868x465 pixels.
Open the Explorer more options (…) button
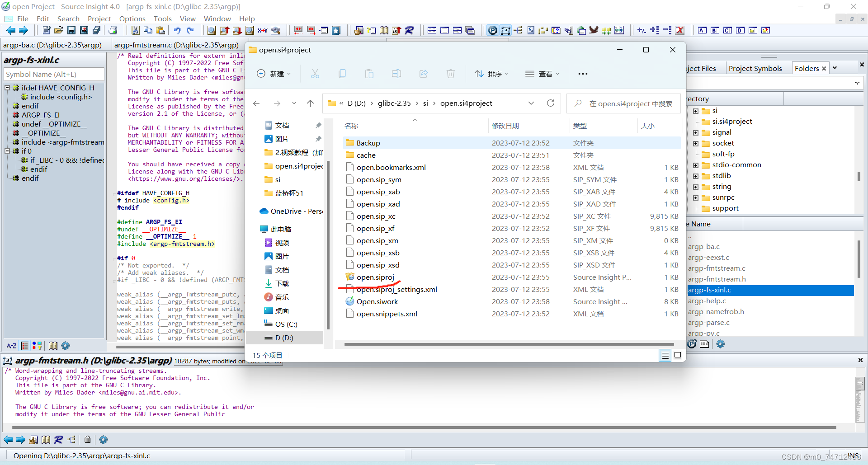[583, 74]
